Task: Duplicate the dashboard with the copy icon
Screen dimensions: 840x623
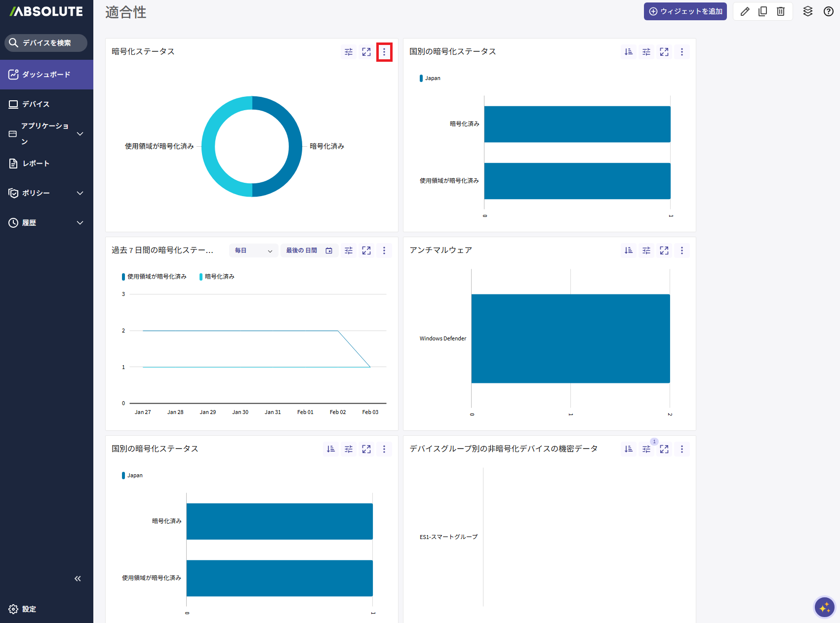Action: coord(763,11)
